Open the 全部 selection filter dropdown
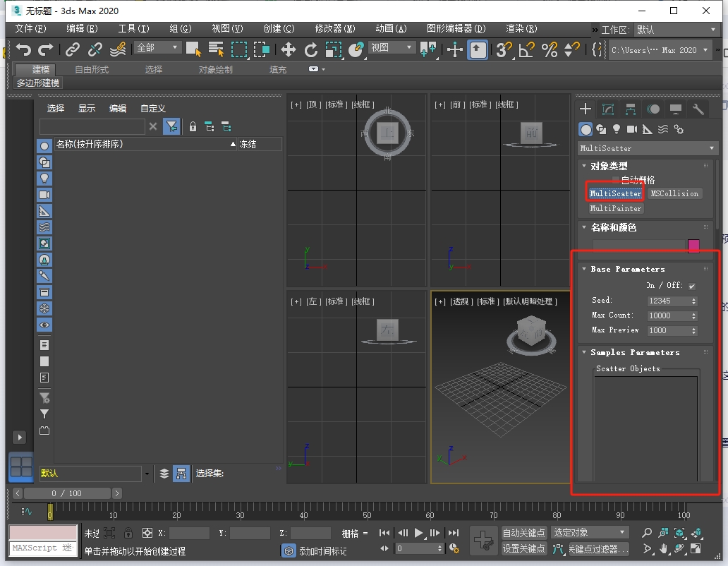728x566 pixels. point(157,48)
